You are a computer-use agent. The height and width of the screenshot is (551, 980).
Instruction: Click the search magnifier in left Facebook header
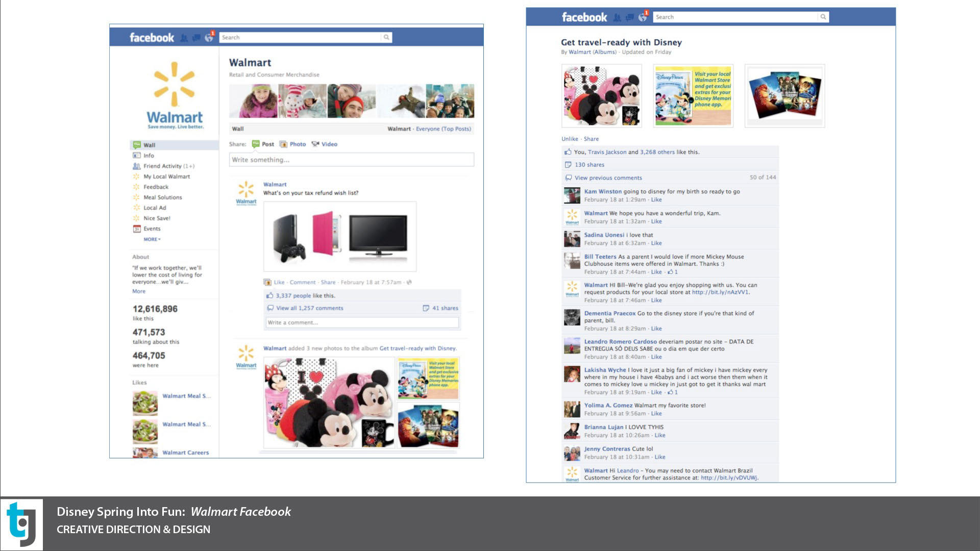click(386, 37)
